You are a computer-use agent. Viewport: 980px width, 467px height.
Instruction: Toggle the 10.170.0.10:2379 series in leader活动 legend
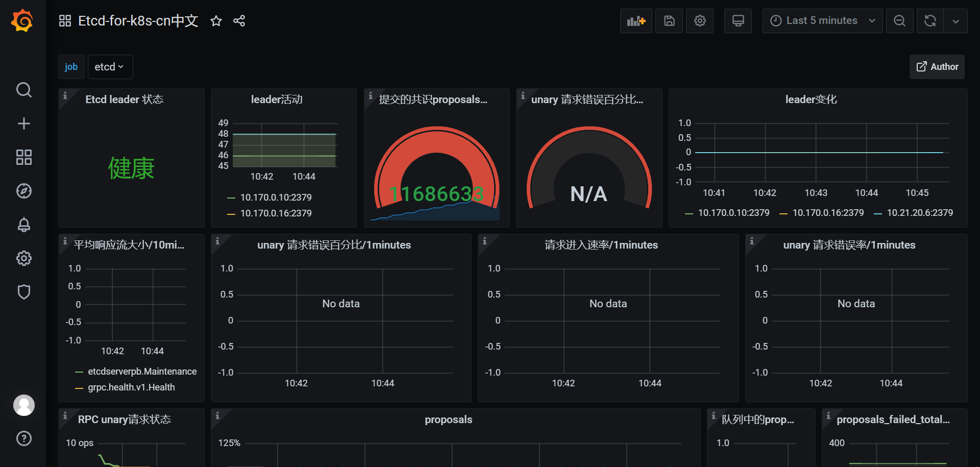[x=276, y=198]
